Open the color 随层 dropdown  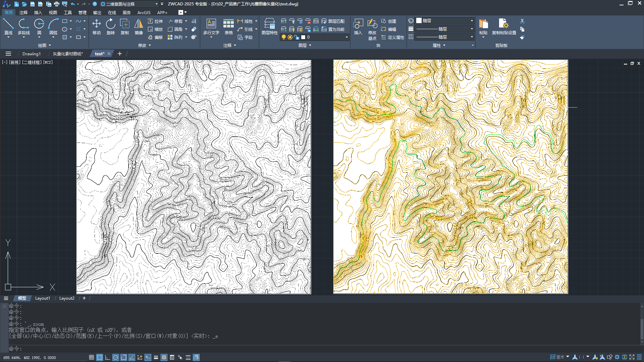click(445, 21)
